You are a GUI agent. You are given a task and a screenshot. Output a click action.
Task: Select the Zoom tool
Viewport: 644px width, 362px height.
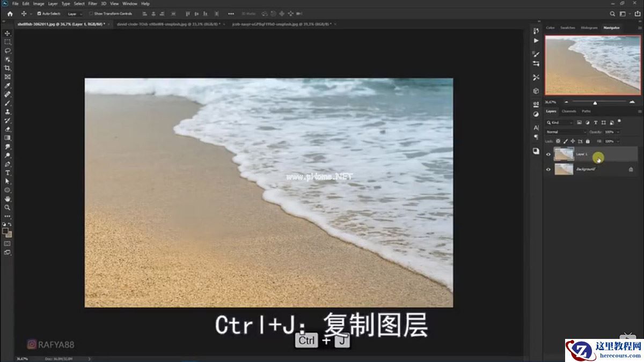coord(7,207)
